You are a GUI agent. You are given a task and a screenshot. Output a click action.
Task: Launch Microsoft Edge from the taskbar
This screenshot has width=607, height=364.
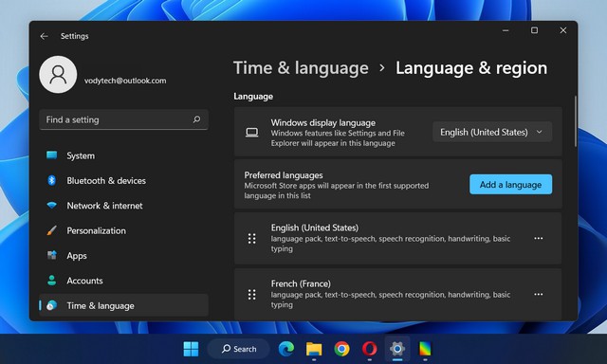coord(286,349)
